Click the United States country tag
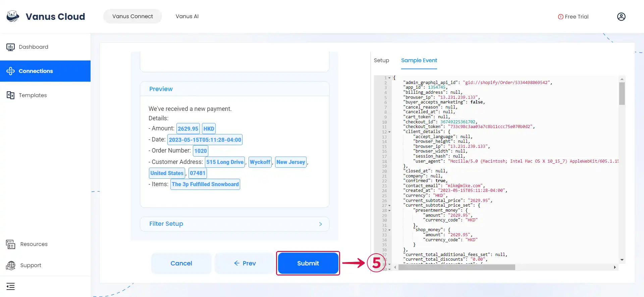 click(x=167, y=173)
